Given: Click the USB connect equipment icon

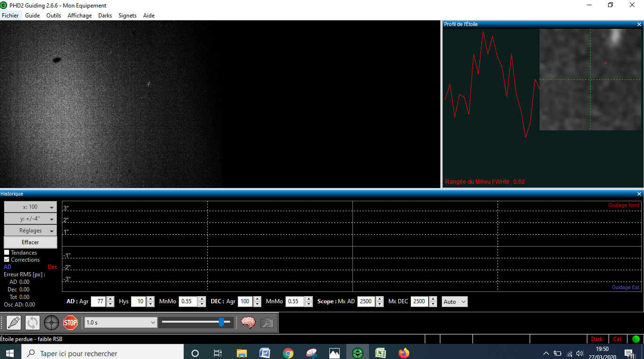Looking at the screenshot, I should [x=14, y=323].
